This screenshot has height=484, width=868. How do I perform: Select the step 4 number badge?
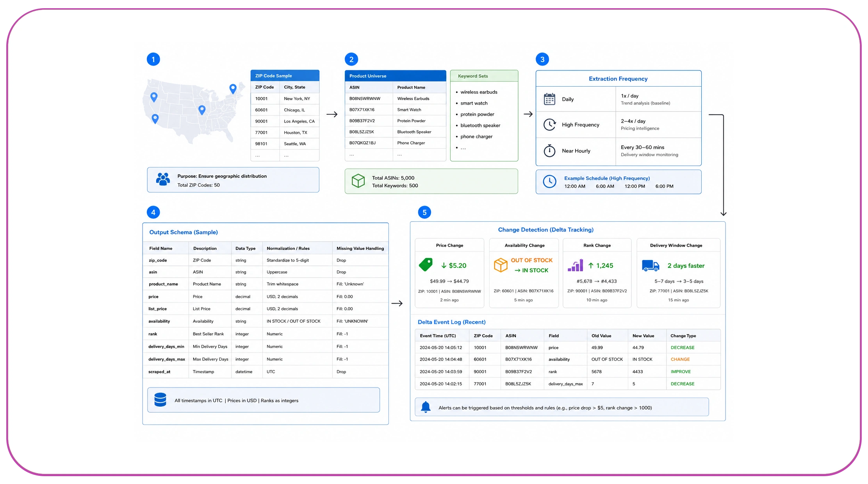[x=153, y=212]
